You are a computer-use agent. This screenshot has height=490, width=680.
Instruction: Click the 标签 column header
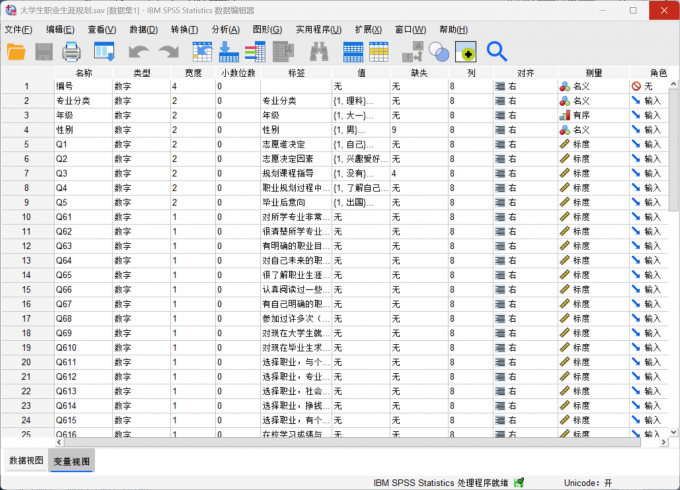[296, 73]
